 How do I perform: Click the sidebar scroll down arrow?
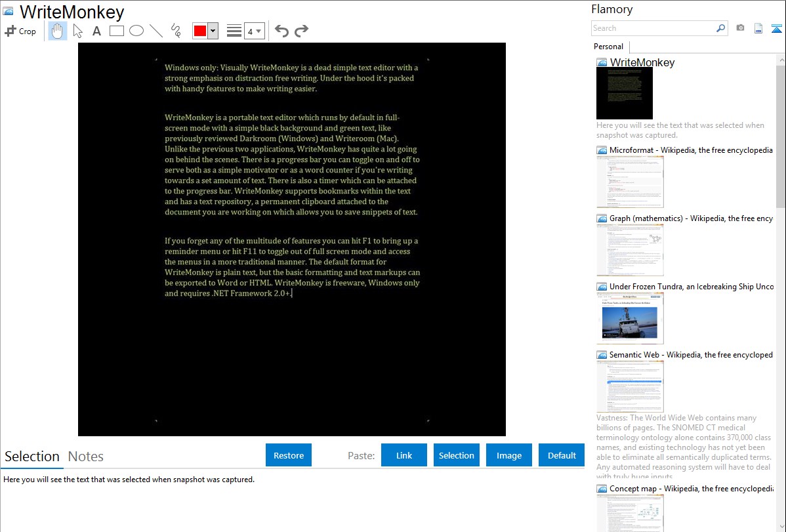(x=781, y=527)
